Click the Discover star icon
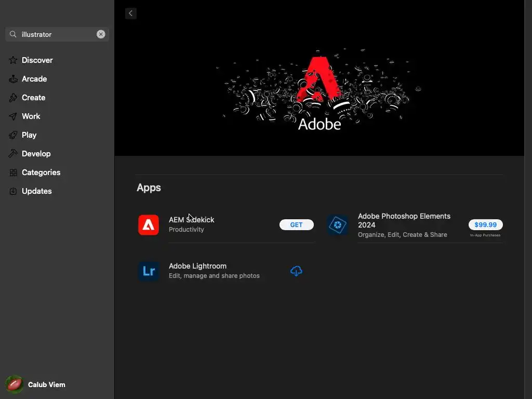The height and width of the screenshot is (399, 532). tap(13, 60)
